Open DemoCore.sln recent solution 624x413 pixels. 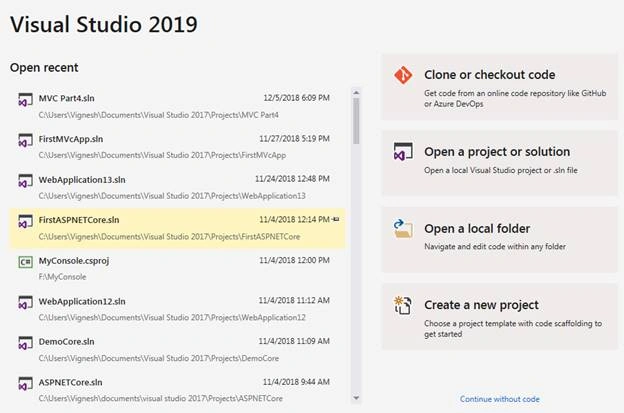tap(177, 350)
